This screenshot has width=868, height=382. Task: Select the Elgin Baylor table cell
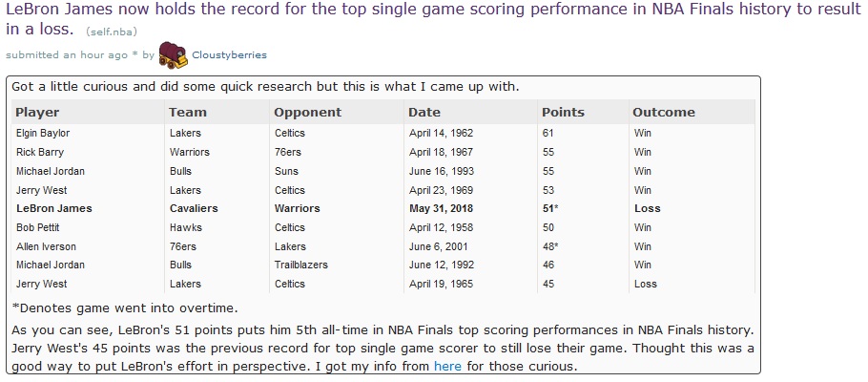[x=42, y=133]
